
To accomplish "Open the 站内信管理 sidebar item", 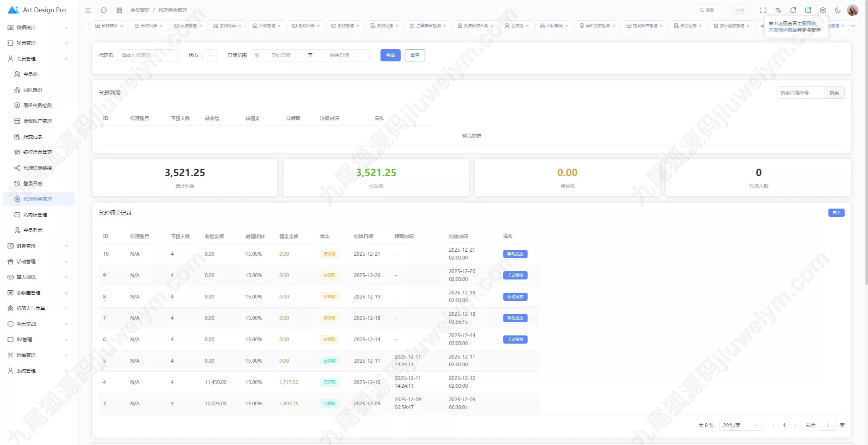I will click(35, 215).
